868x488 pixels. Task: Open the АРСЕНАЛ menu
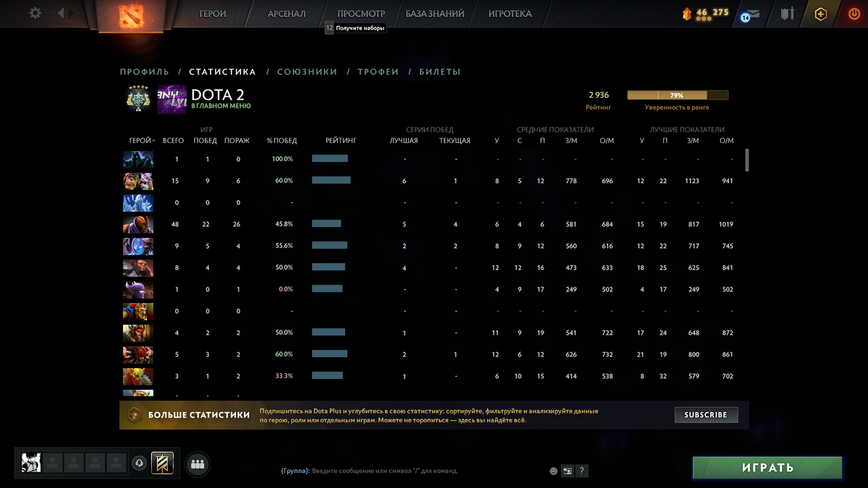pos(287,14)
